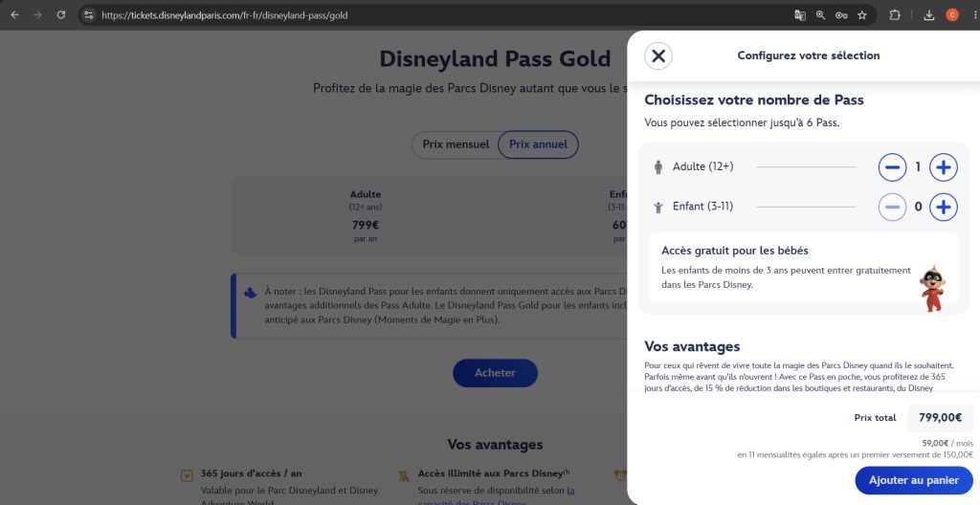This screenshot has height=505, width=980.
Task: Click the Accès gratuit pour les bébés heading
Action: (734, 251)
